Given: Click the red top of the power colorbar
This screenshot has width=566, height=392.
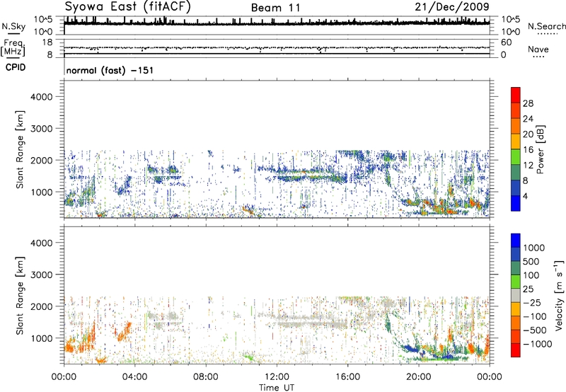Looking at the screenshot, I should 516,95.
